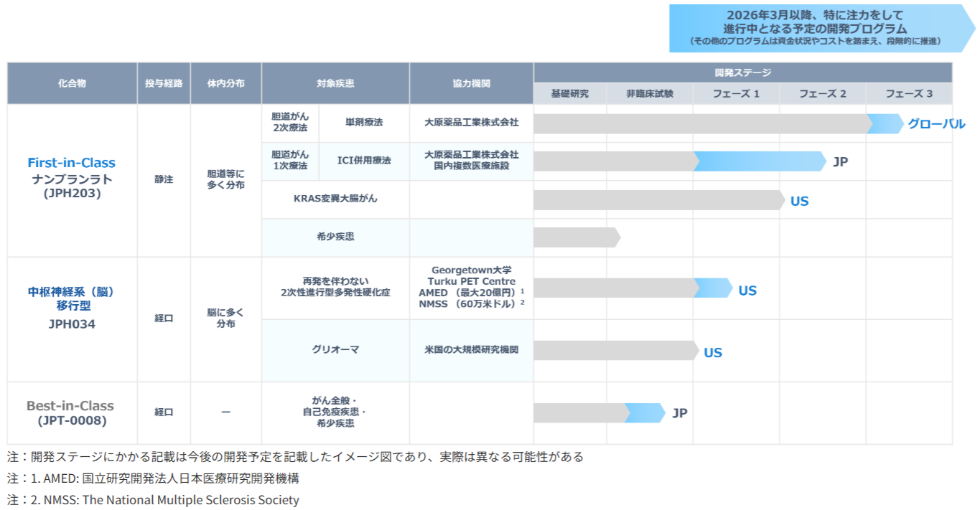Click the NMSS footnote at the bottom
980x510 pixels.
point(153,500)
